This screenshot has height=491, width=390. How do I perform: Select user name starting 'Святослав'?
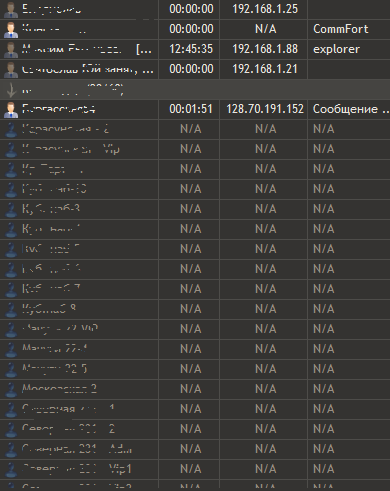pyautogui.click(x=88, y=69)
